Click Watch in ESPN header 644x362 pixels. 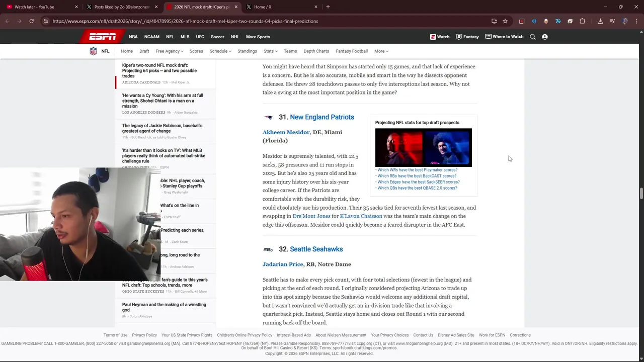[x=440, y=37]
